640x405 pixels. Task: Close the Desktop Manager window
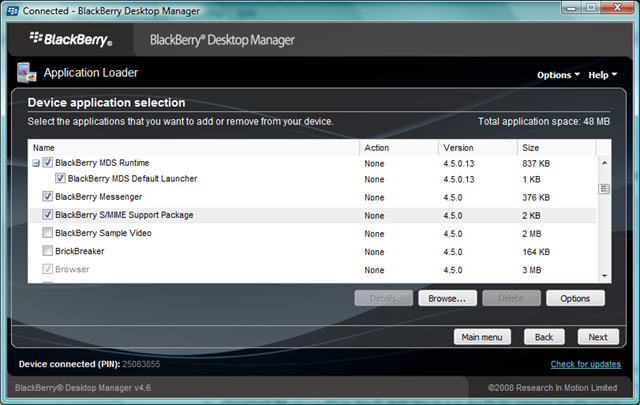pos(618,8)
